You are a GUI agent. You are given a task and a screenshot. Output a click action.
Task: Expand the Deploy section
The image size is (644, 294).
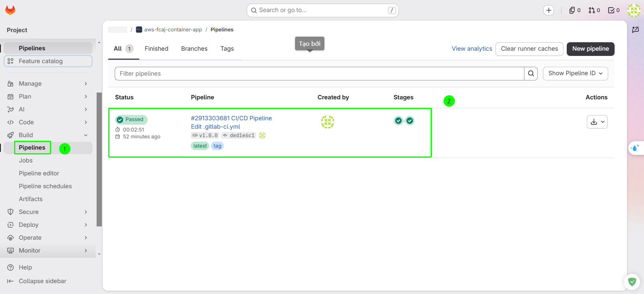click(48, 225)
